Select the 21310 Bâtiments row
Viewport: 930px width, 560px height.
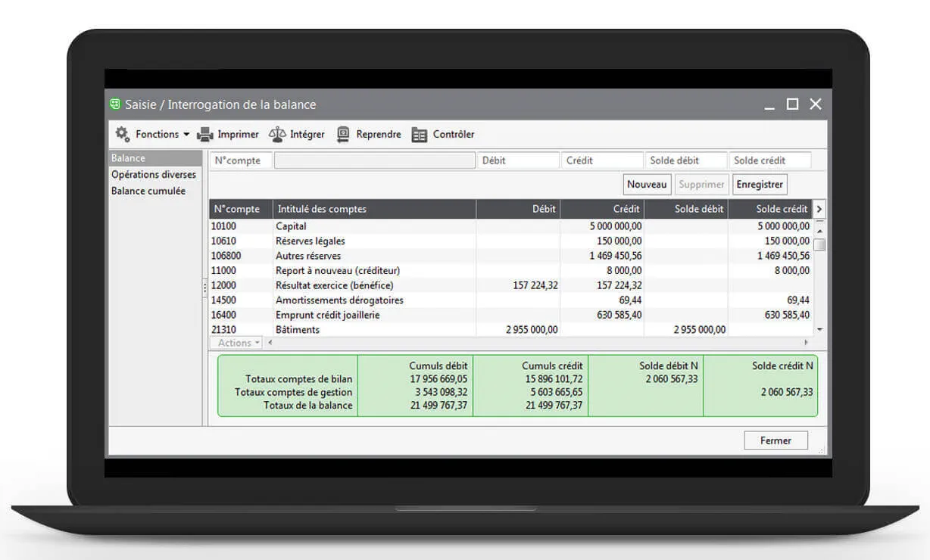pos(510,329)
